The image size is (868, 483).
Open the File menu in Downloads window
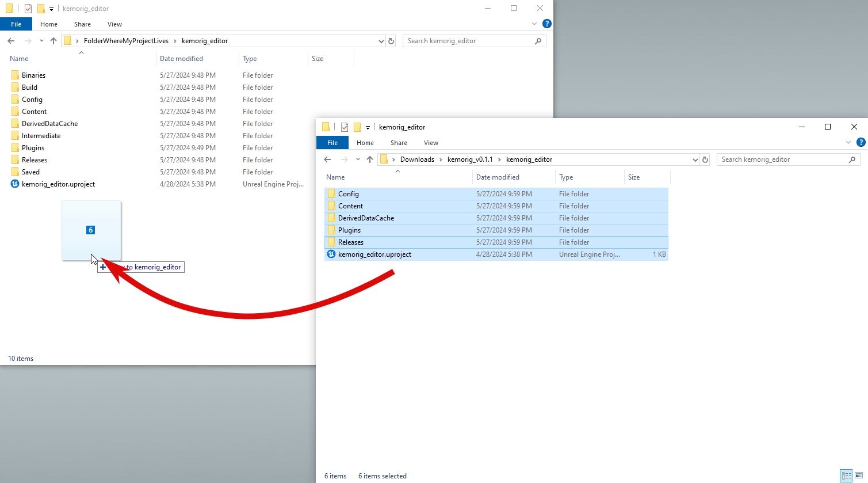coord(332,143)
